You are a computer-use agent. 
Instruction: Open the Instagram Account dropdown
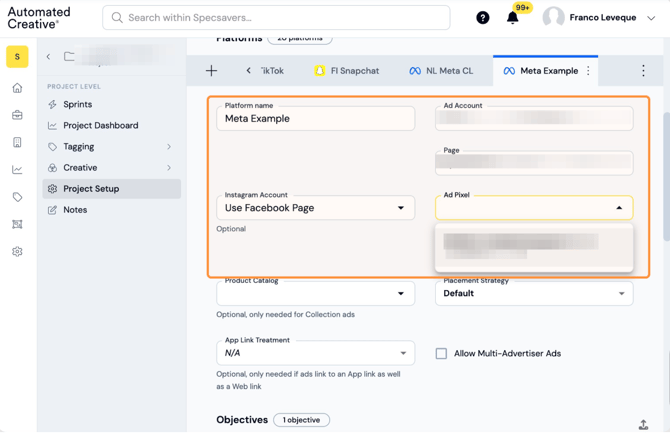coord(315,208)
